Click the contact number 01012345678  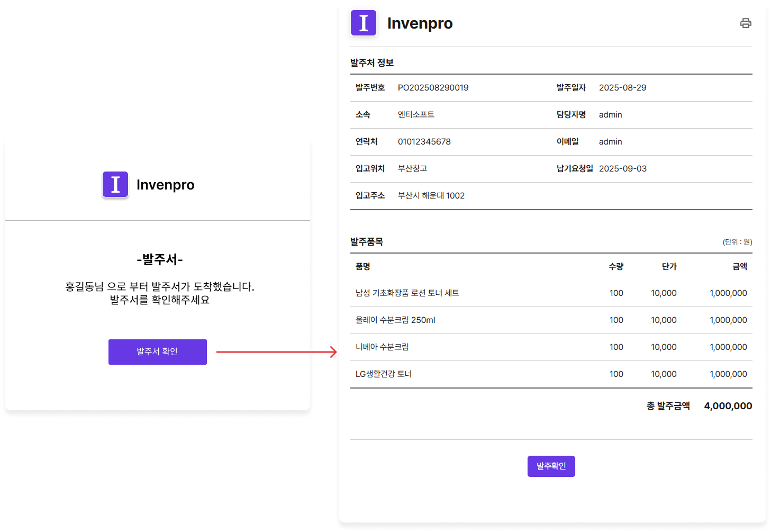[x=424, y=142]
